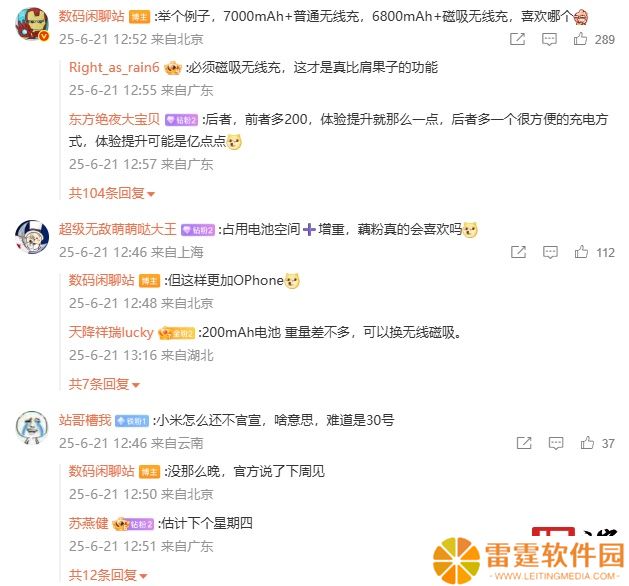The width and height of the screenshot is (629, 586).
Task: Open the reply box on 超级无敌萌萌哒大王's comment
Action: [550, 252]
